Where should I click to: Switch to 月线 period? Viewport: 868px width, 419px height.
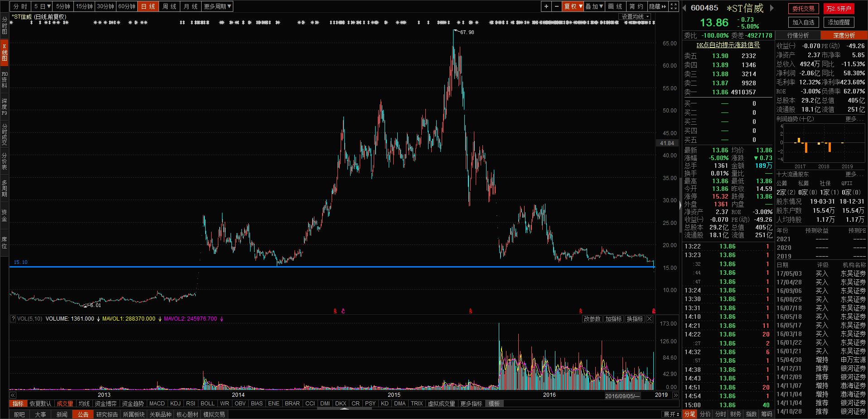(191, 6)
